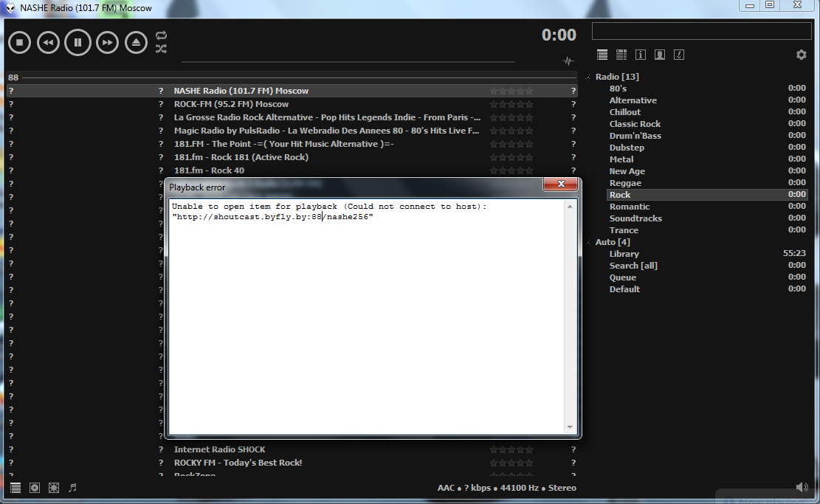
Task: Select the Internet Radio SHOCK track
Action: pos(292,449)
